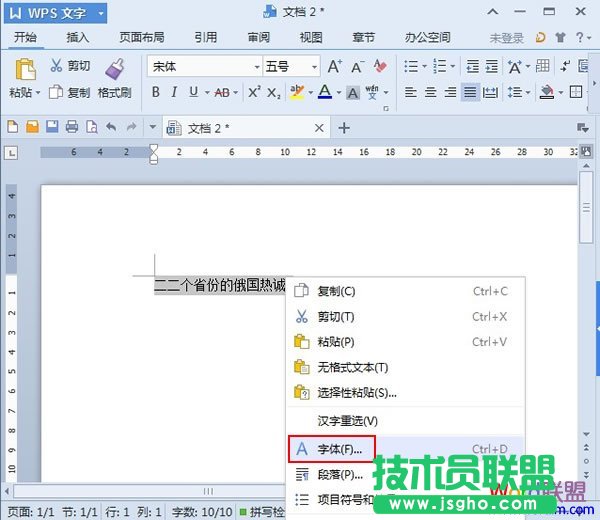Switch to 页面布局 ribbon tab
600x520 pixels.
tap(142, 37)
